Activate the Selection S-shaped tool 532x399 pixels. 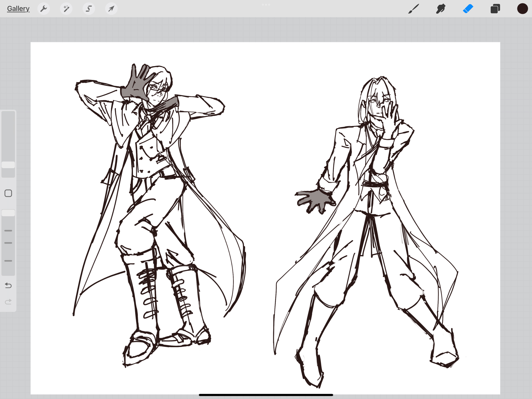89,9
